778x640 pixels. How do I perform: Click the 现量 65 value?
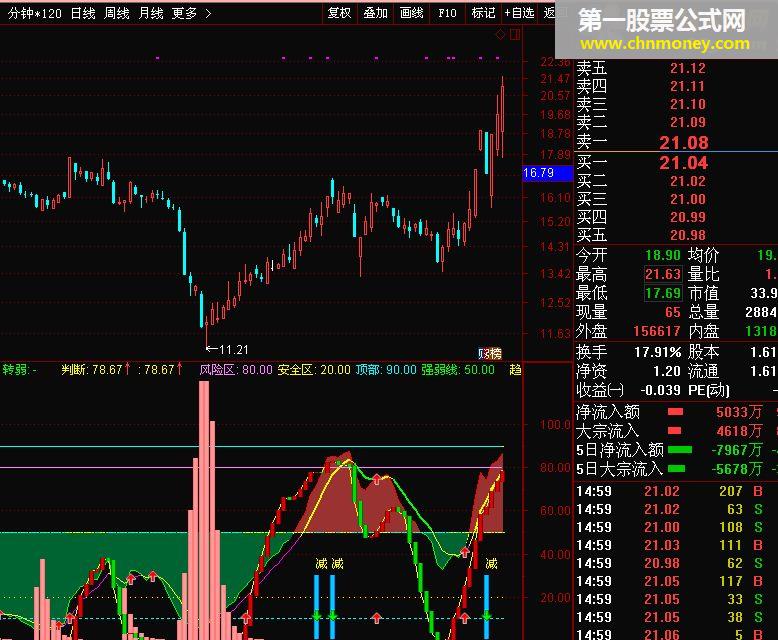(x=673, y=312)
